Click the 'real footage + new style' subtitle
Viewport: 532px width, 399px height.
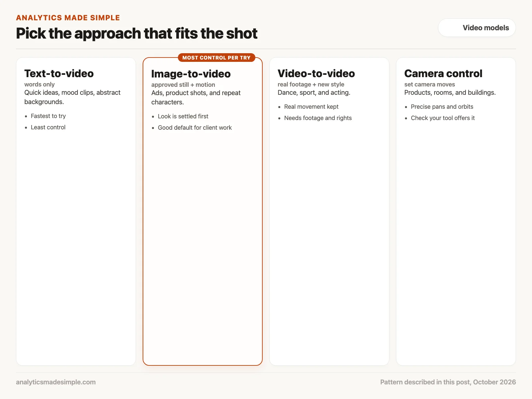[311, 84]
